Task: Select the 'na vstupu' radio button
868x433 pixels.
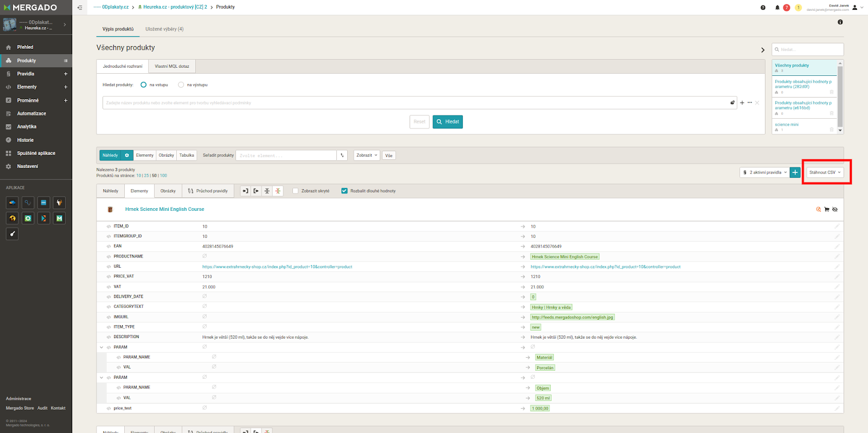Action: 143,85
